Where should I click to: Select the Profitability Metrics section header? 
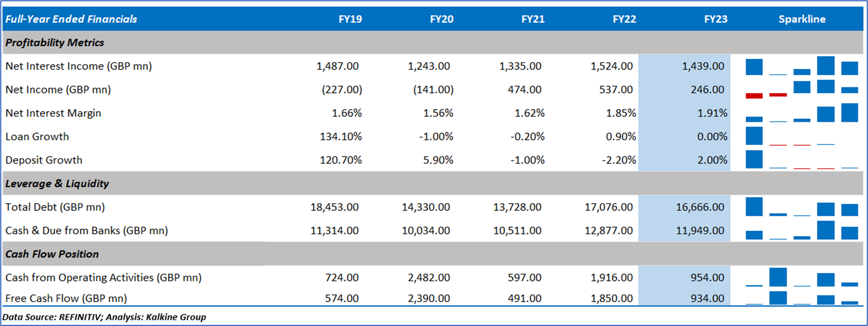(55, 43)
